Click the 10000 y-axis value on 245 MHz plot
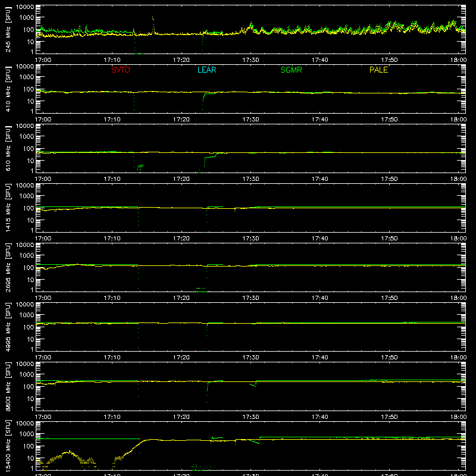 [25, 7]
